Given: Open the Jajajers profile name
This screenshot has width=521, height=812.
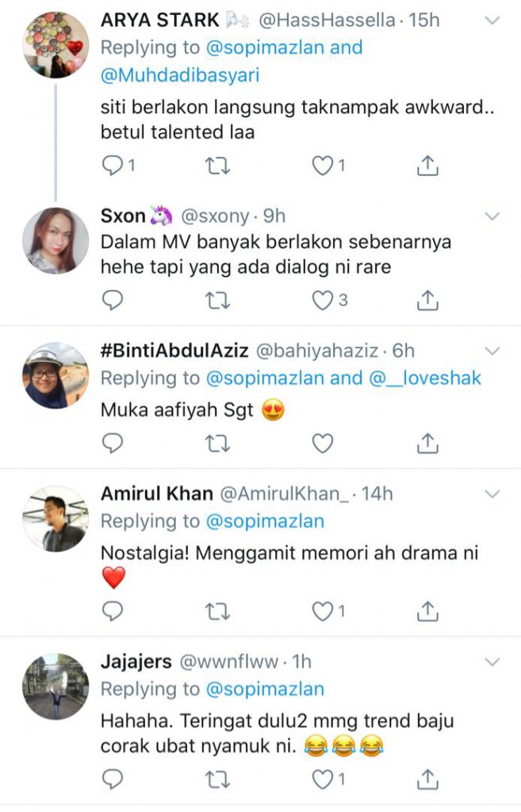Looking at the screenshot, I should pyautogui.click(x=136, y=661).
